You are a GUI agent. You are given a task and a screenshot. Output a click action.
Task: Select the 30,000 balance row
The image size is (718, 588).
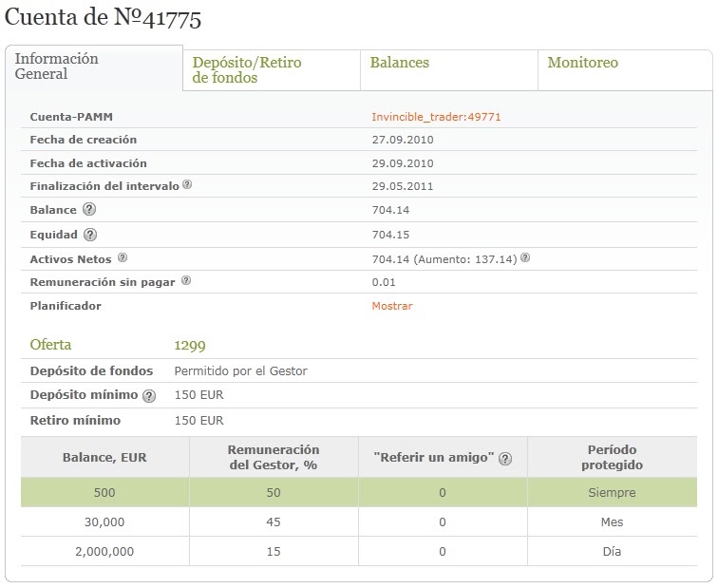(359, 522)
